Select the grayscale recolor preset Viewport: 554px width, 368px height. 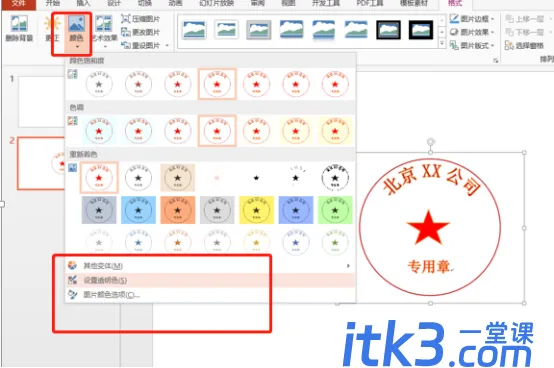(138, 178)
